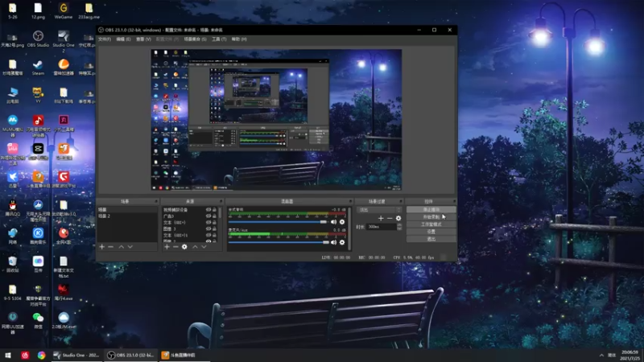
Task: Add a scene transition with plus icon
Action: click(x=381, y=218)
